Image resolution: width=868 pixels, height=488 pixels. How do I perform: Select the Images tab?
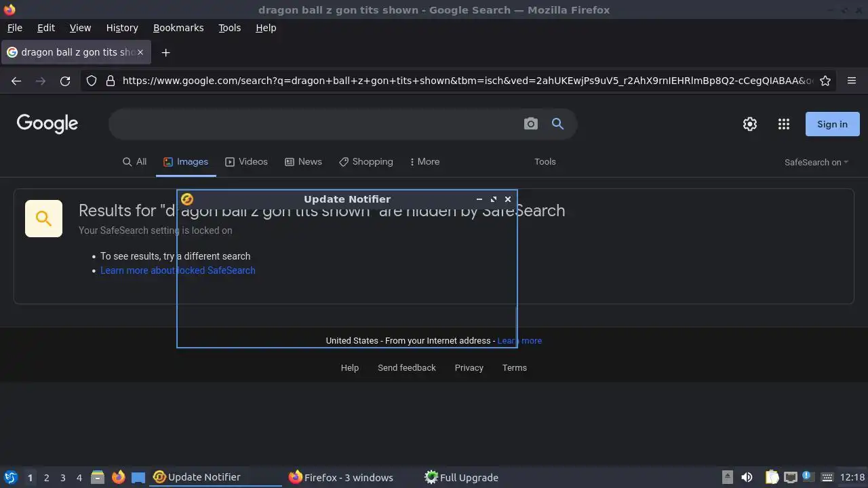coord(186,161)
